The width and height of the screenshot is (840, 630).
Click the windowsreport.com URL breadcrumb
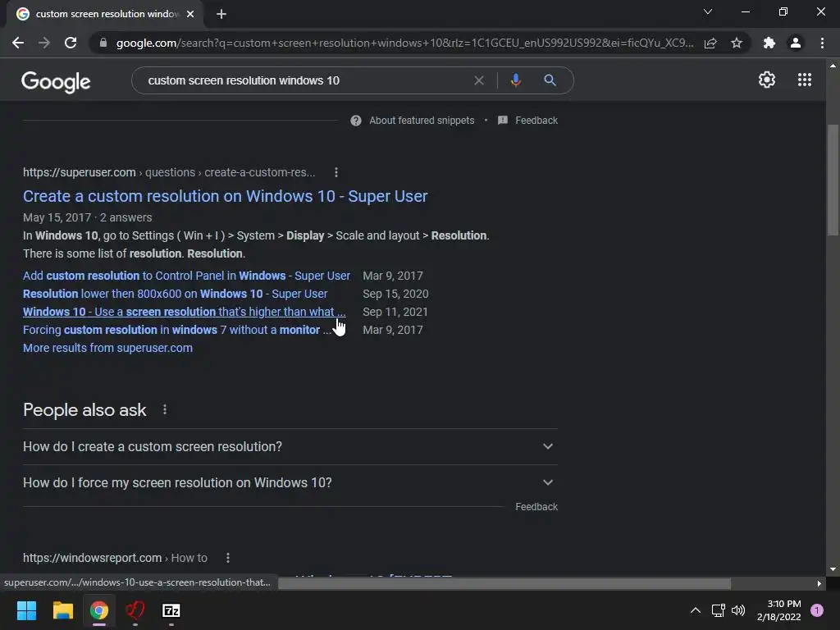(x=115, y=558)
